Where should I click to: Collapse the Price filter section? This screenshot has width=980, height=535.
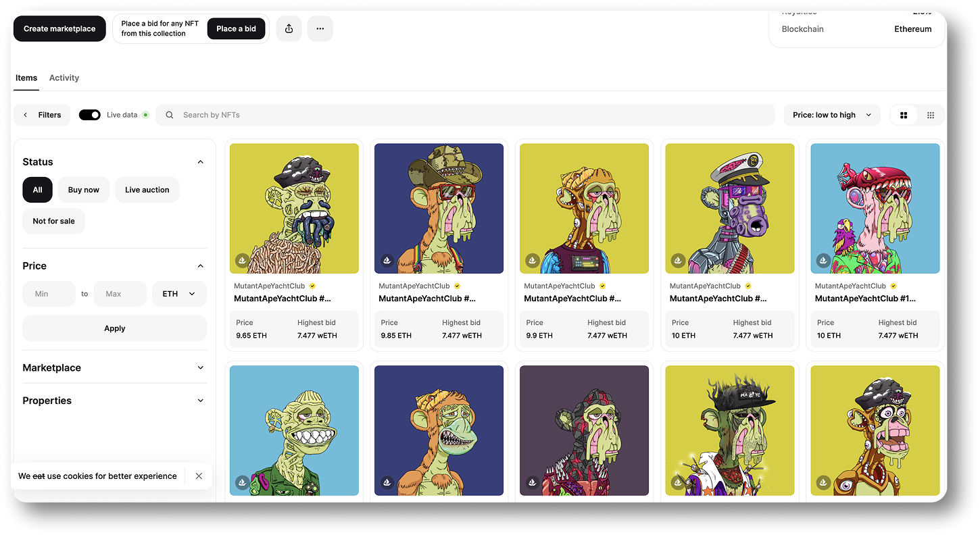coord(200,266)
